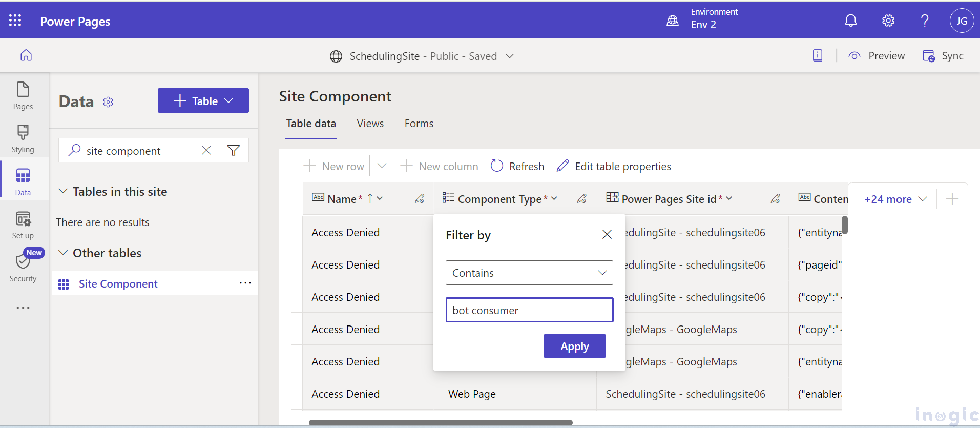Collapse the Tables in this site section
Screen dimensions: 980x428
click(x=63, y=191)
